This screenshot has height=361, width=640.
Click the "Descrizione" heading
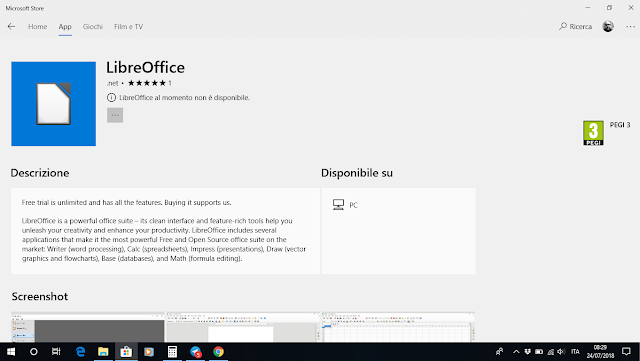point(40,173)
